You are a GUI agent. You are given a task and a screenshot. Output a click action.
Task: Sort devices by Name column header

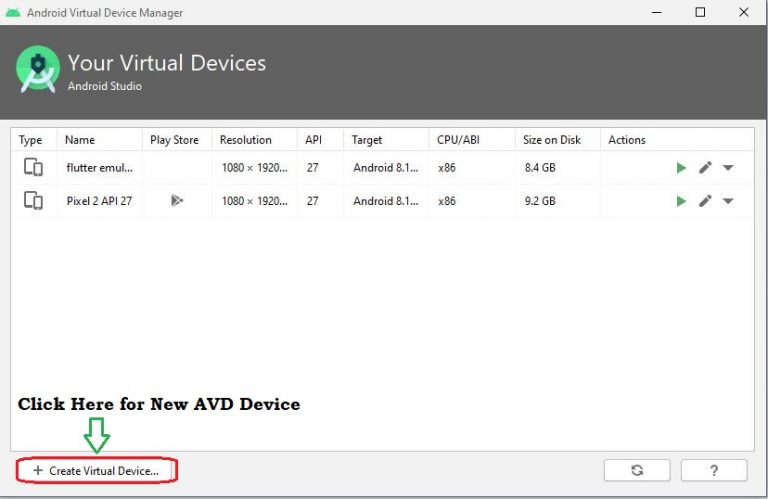point(80,140)
